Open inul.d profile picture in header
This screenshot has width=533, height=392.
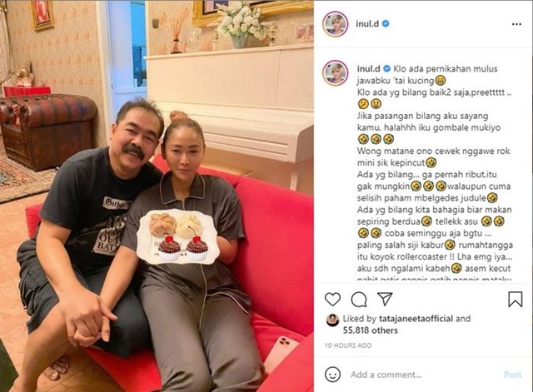coord(336,24)
